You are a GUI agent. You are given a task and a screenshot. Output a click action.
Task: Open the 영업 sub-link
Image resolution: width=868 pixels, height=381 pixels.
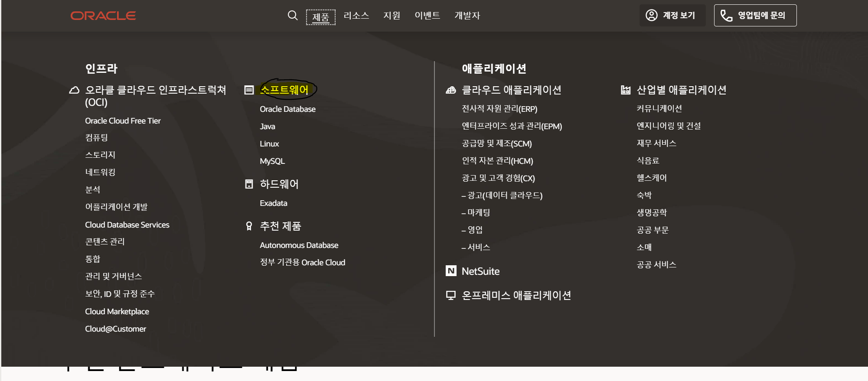tap(472, 230)
